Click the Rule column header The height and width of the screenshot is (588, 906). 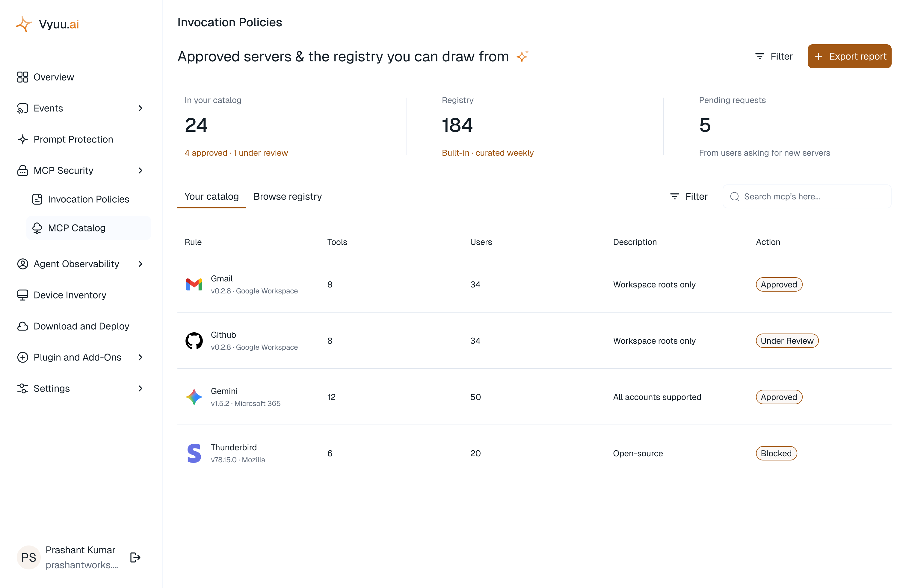click(193, 242)
